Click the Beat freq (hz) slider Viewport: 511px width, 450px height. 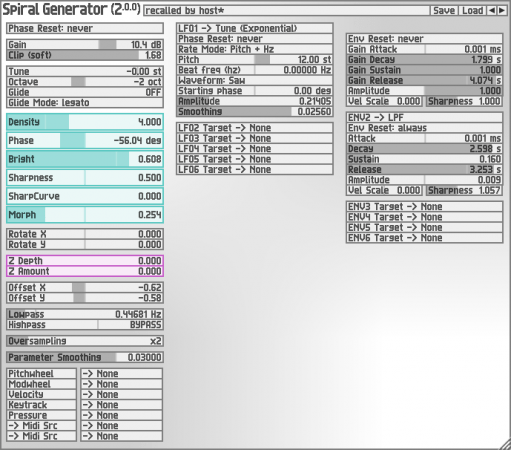(255, 70)
